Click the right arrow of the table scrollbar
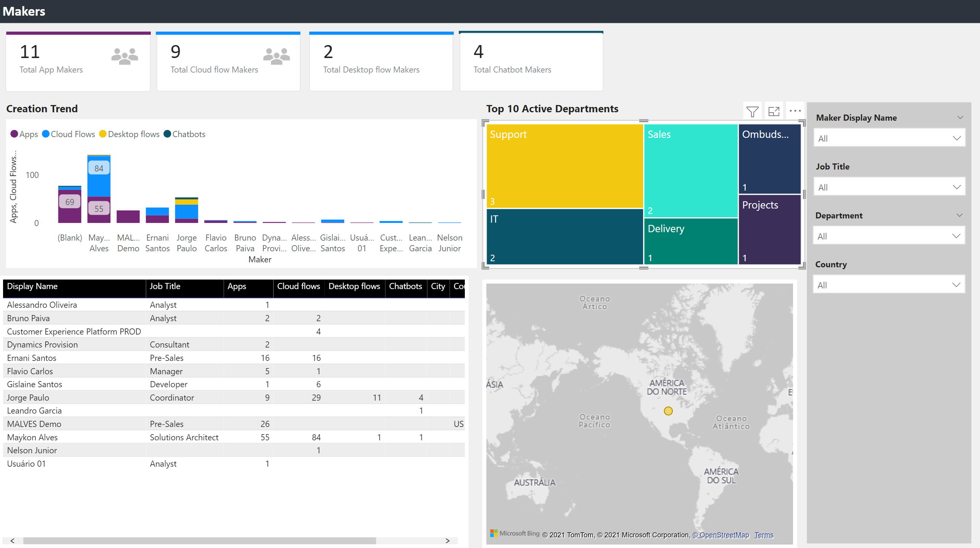Viewport: 980px width, 548px height. click(x=447, y=541)
